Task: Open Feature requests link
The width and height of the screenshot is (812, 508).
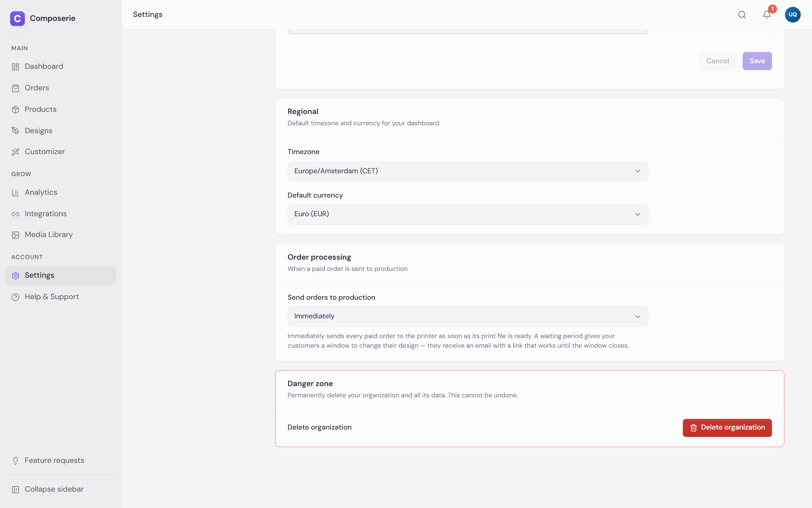Action: click(61, 461)
